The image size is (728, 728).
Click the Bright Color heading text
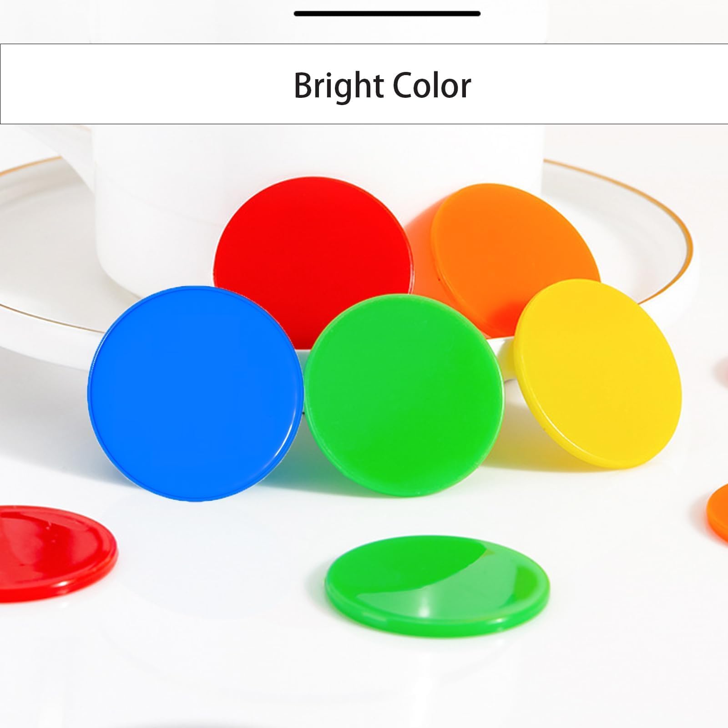coord(382,85)
